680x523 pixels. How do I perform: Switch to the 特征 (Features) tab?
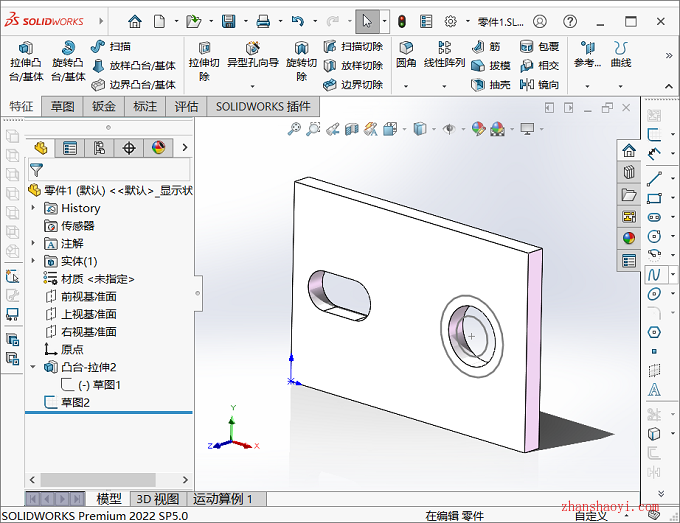coord(21,107)
